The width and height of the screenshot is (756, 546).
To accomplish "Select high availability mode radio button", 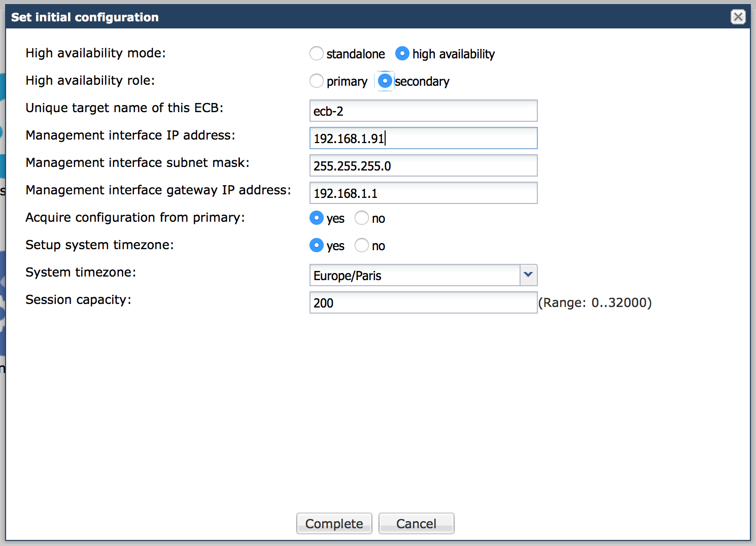I will (402, 53).
